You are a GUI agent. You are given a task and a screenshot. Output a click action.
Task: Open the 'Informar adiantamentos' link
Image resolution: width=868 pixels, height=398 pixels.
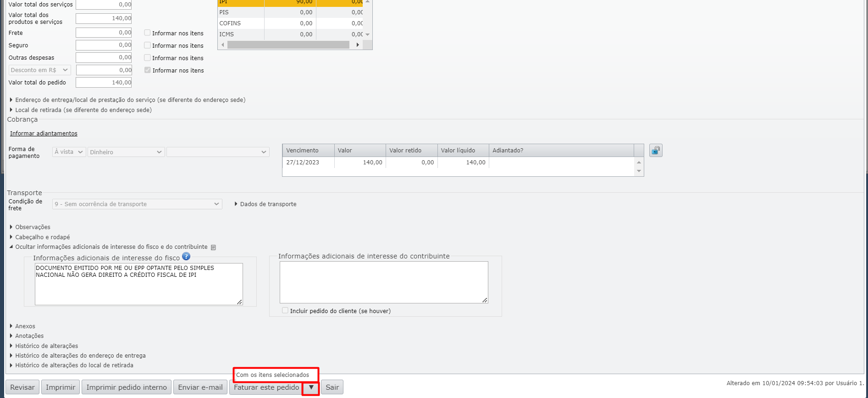(44, 134)
